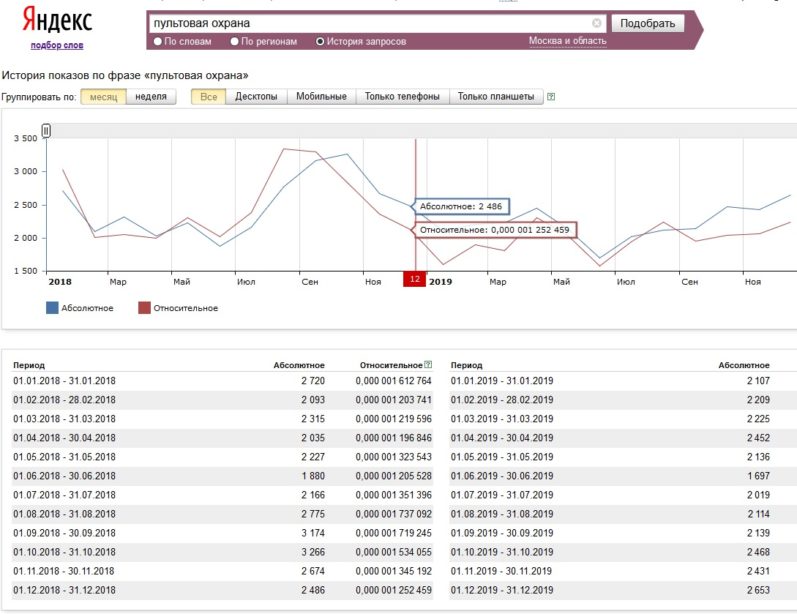Click relative value 0,000 001 737 092
This screenshot has height=614, width=797.
coord(393,514)
